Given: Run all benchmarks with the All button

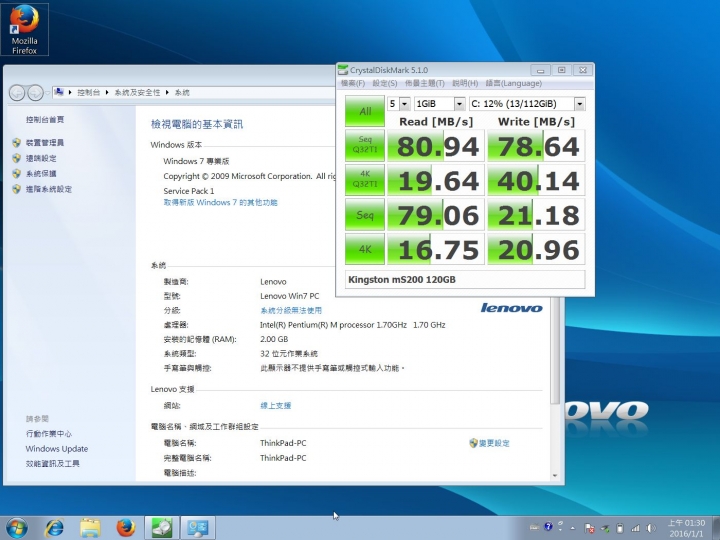Looking at the screenshot, I should click(x=365, y=111).
